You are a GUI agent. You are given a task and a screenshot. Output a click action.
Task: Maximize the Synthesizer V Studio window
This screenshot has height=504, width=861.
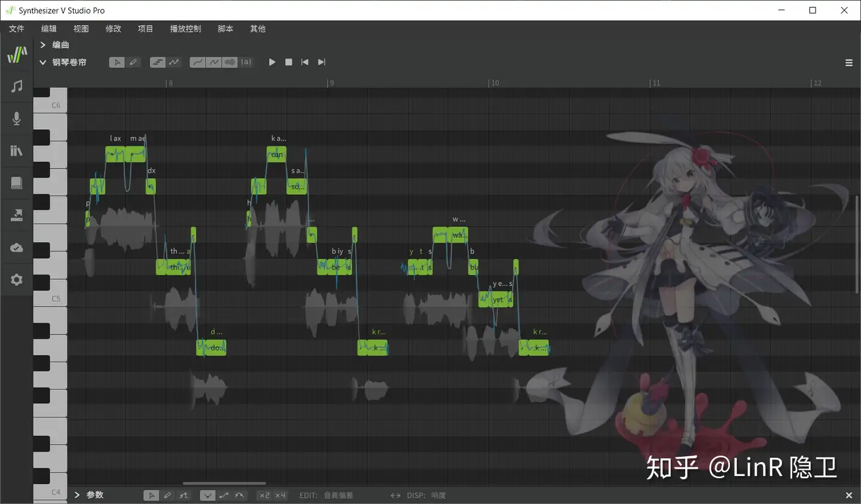click(813, 10)
